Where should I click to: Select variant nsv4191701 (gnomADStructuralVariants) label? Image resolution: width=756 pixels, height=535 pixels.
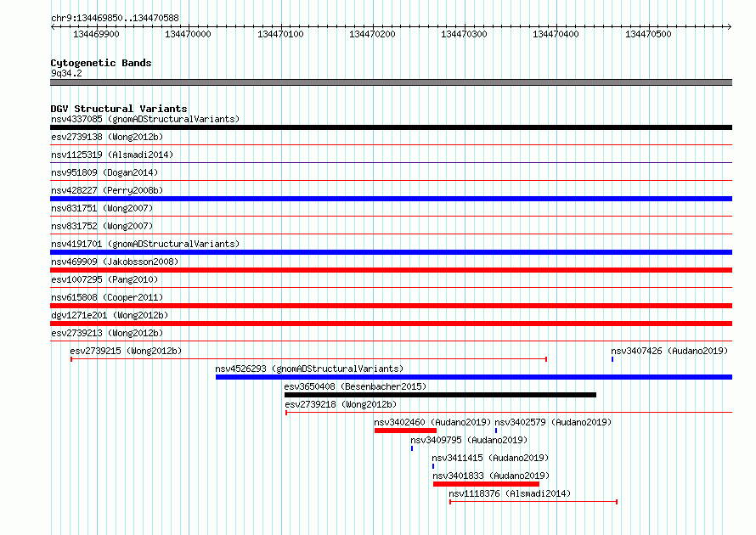tap(145, 244)
